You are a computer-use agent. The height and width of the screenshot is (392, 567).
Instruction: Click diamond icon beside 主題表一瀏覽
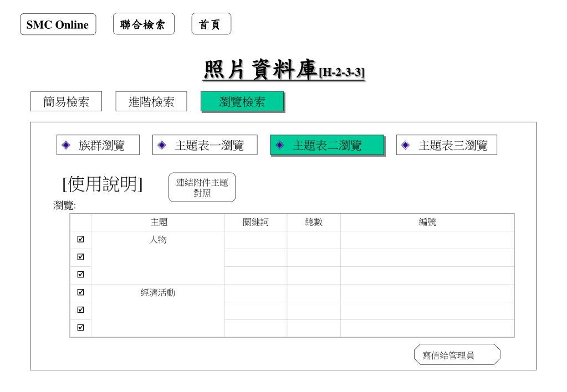[162, 145]
